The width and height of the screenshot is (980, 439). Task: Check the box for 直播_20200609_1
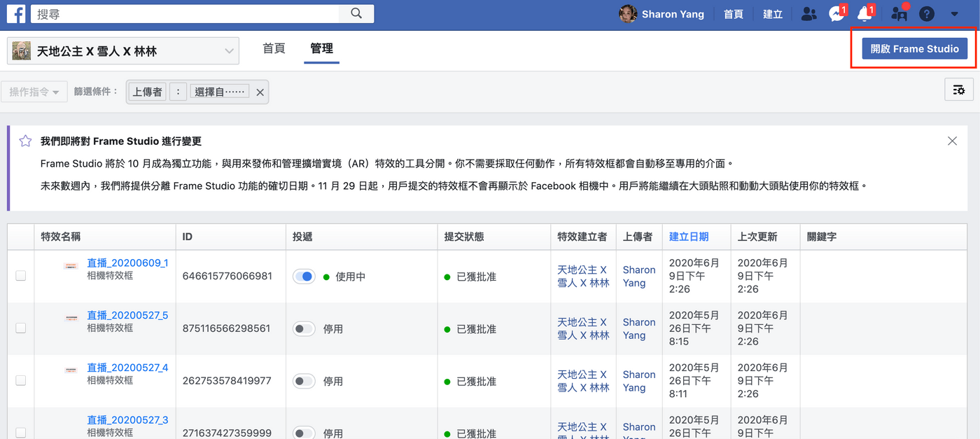[x=21, y=276]
